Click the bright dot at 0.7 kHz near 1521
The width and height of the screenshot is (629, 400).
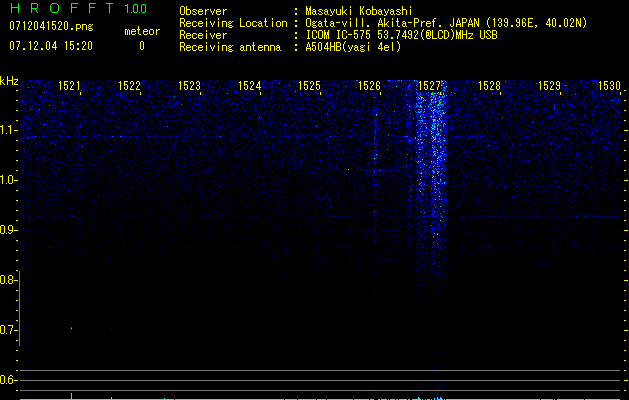(71, 329)
